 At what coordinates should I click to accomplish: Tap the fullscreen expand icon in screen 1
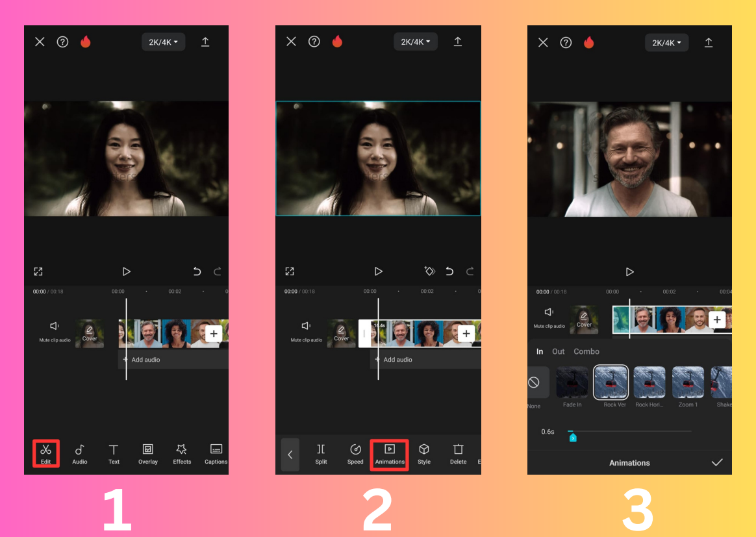coord(38,271)
